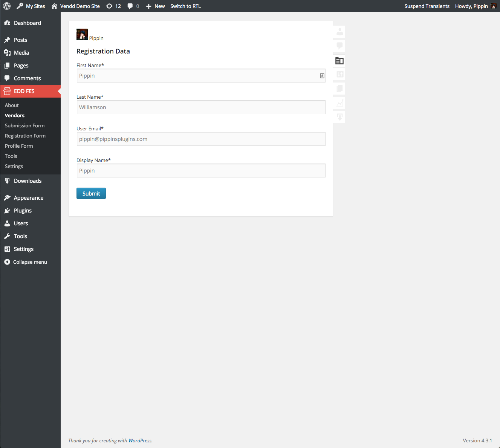Image resolution: width=500 pixels, height=448 pixels.
Task: Expand the My Sites menu
Action: click(31, 6)
